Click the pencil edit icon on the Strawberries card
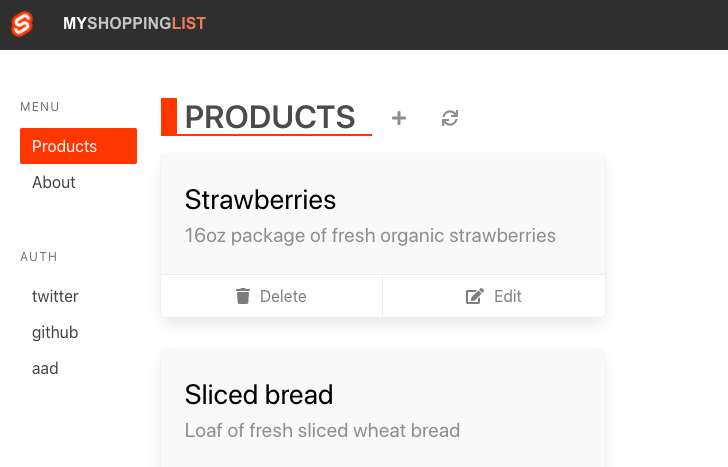The image size is (728, 467). 475,296
